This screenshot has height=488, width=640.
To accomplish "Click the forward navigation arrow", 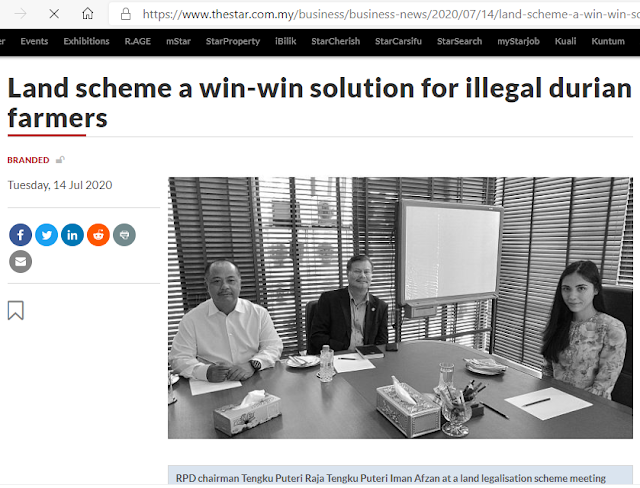I will coord(20,14).
